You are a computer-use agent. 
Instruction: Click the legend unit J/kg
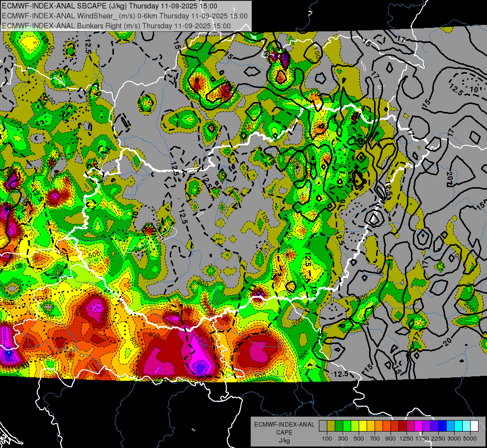point(284,441)
